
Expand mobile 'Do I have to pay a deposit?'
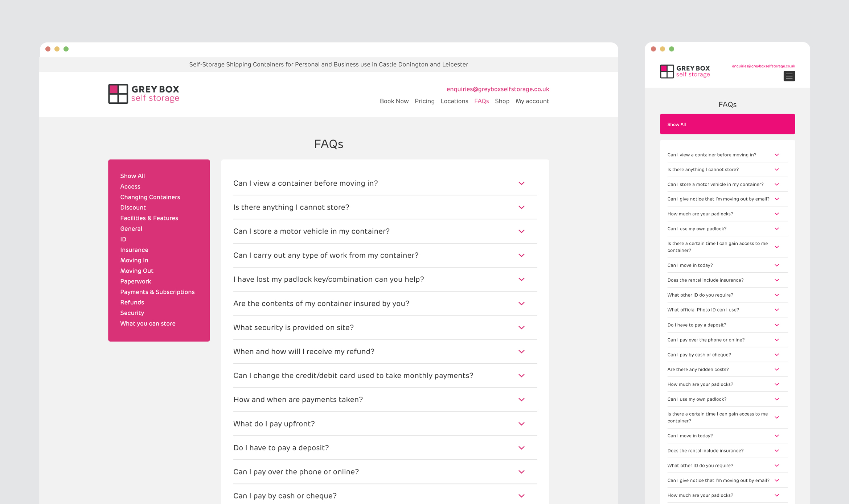pyautogui.click(x=727, y=325)
